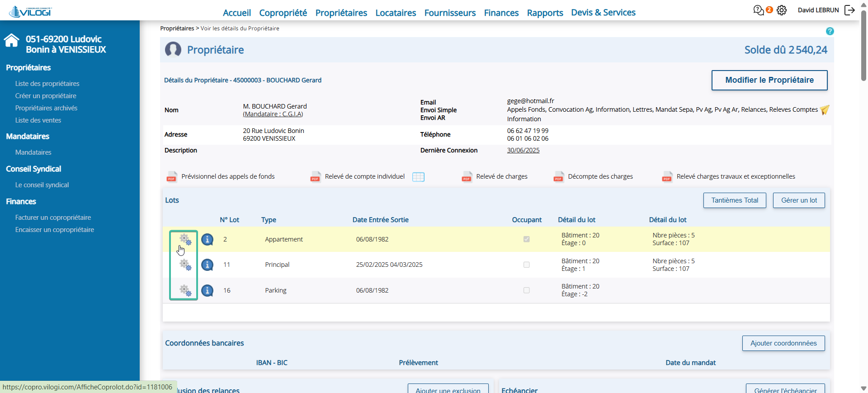Show info icon for lot 16 Parking
This screenshot has width=868, height=393.
(207, 290)
